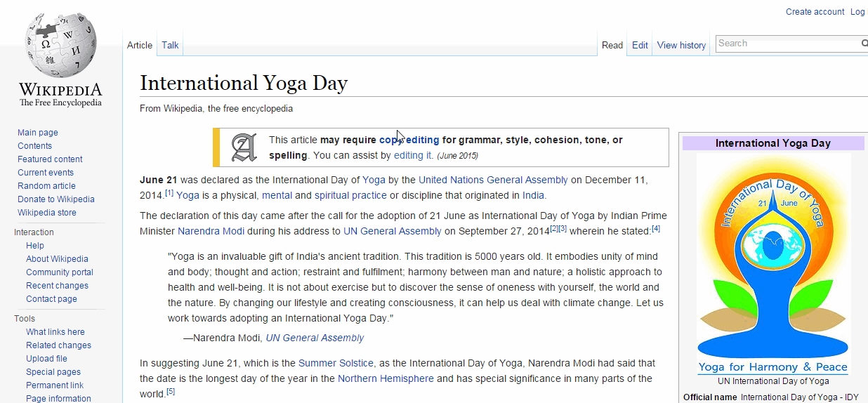The image size is (868, 403).
Task: Click citation reference [5]
Action: tap(171, 391)
